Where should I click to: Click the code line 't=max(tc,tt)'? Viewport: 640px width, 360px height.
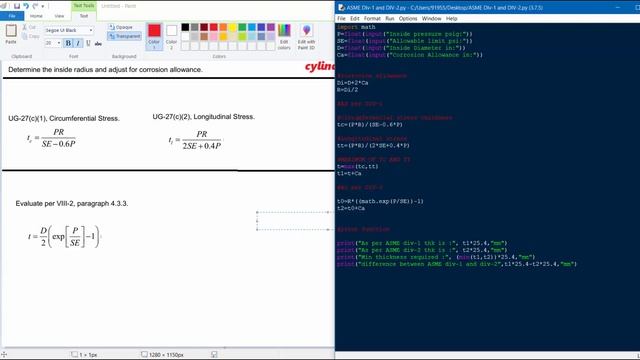tap(358, 167)
